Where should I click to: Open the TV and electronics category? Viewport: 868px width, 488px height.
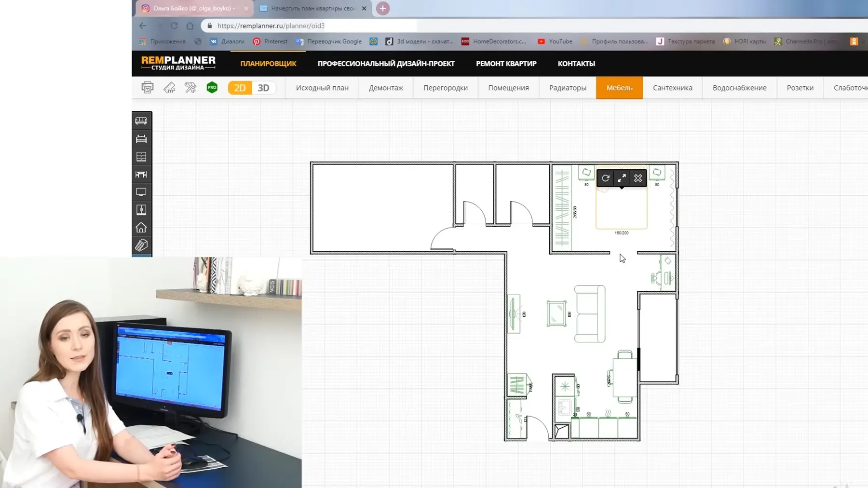coord(141,192)
